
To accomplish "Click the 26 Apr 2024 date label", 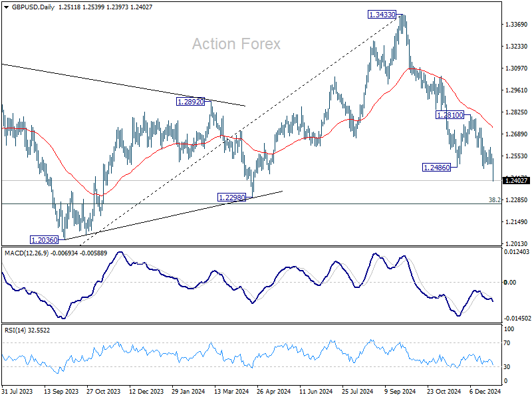I will (274, 391).
